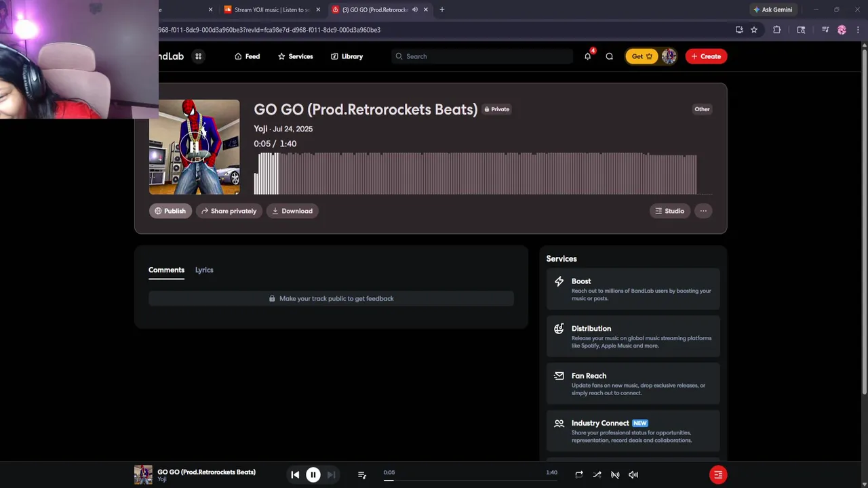Pause the track in the bottom player

pyautogui.click(x=313, y=475)
